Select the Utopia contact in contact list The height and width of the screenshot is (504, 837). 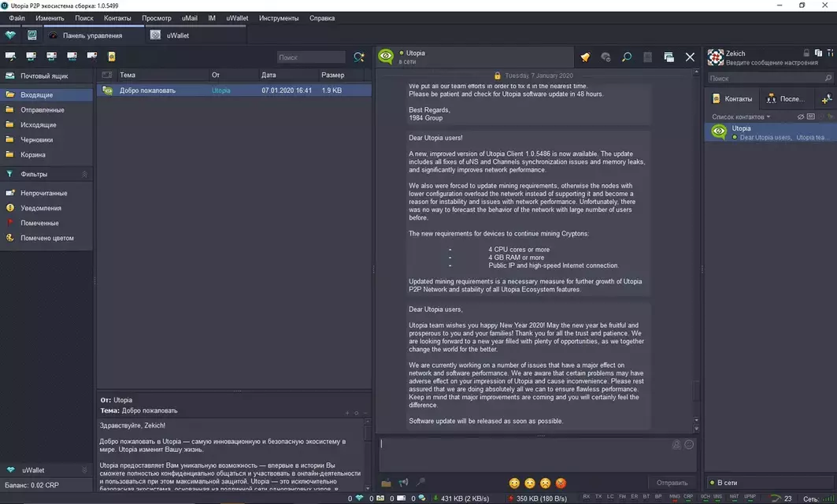coord(770,132)
